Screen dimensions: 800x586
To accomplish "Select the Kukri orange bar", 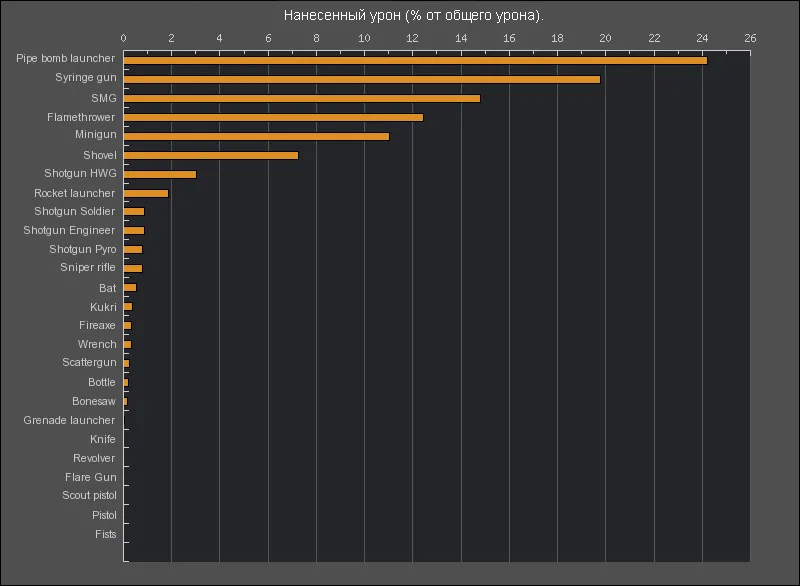I will point(128,307).
